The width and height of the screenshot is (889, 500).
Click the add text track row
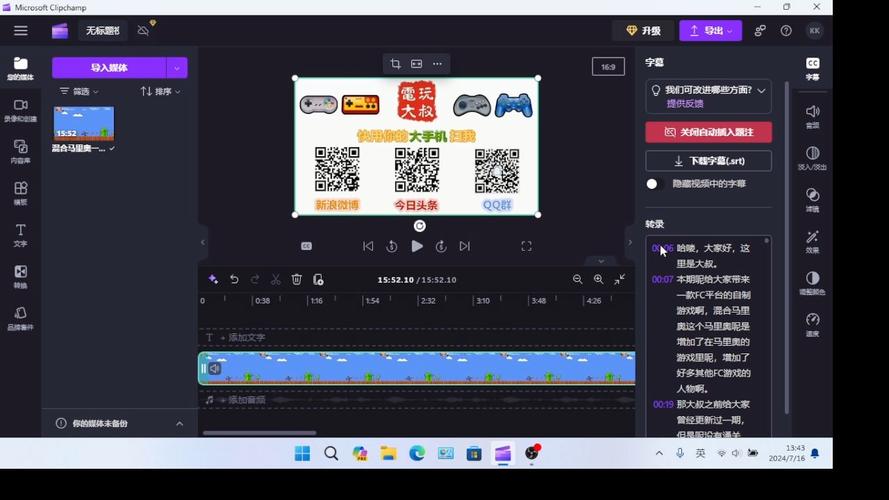(x=417, y=337)
